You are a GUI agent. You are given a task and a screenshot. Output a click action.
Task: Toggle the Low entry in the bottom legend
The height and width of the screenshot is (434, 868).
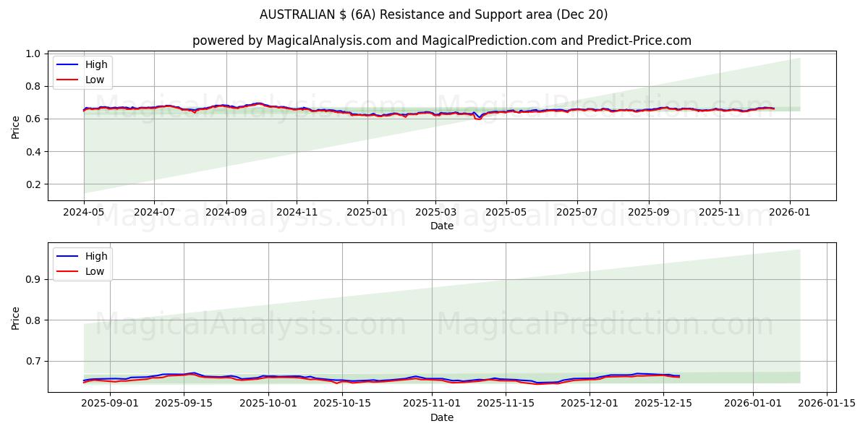95,271
